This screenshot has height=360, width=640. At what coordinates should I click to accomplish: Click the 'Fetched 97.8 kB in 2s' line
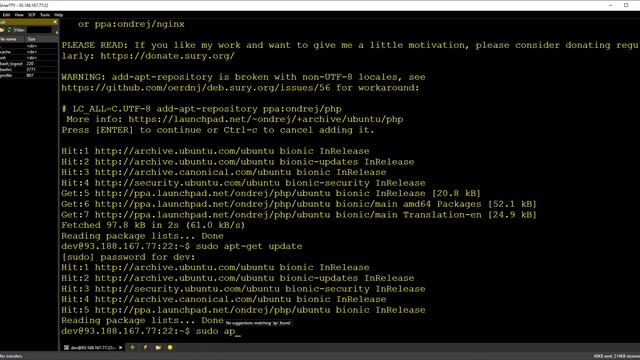(153, 225)
